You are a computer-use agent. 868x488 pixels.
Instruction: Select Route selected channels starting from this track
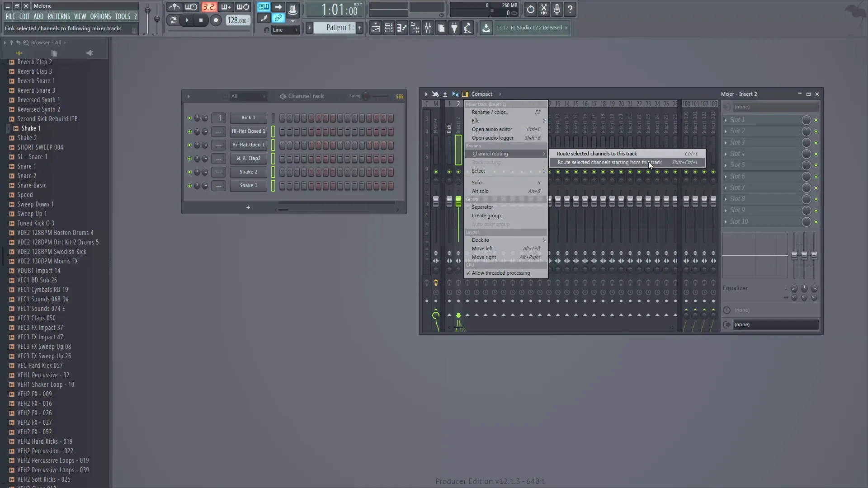click(627, 162)
